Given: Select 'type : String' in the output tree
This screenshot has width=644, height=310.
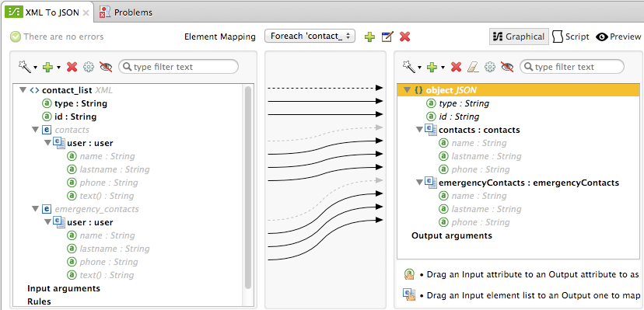Looking at the screenshot, I should pos(464,104).
